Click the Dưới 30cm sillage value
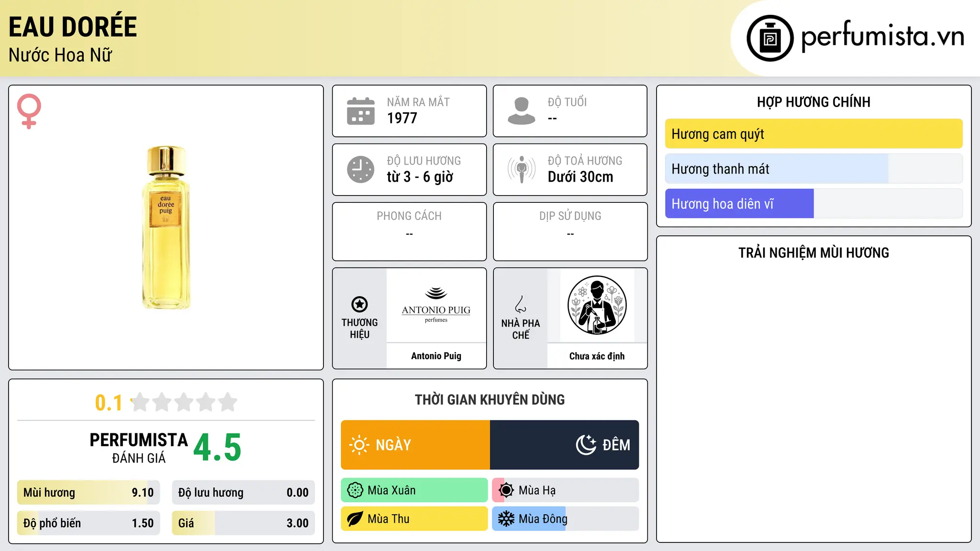The height and width of the screenshot is (551, 980). point(580,177)
